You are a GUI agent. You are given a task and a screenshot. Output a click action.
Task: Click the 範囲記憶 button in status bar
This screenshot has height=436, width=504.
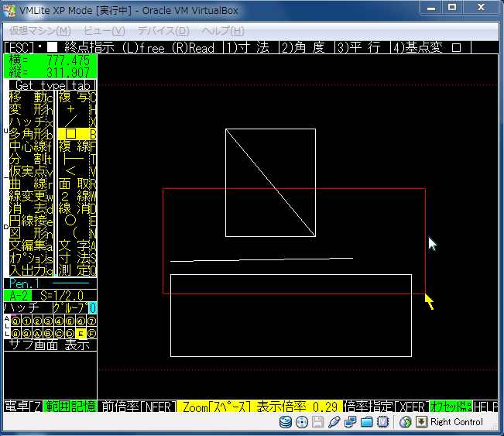tap(71, 407)
